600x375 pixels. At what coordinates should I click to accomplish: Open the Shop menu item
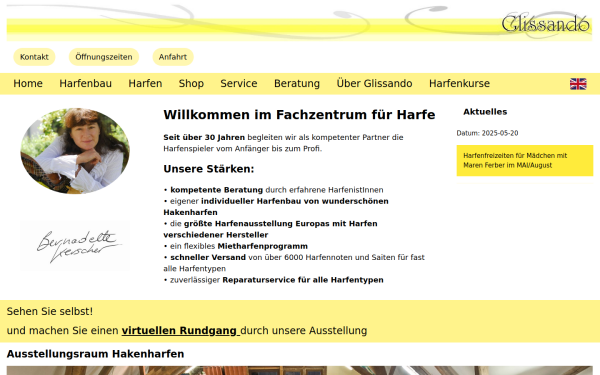coord(191,83)
